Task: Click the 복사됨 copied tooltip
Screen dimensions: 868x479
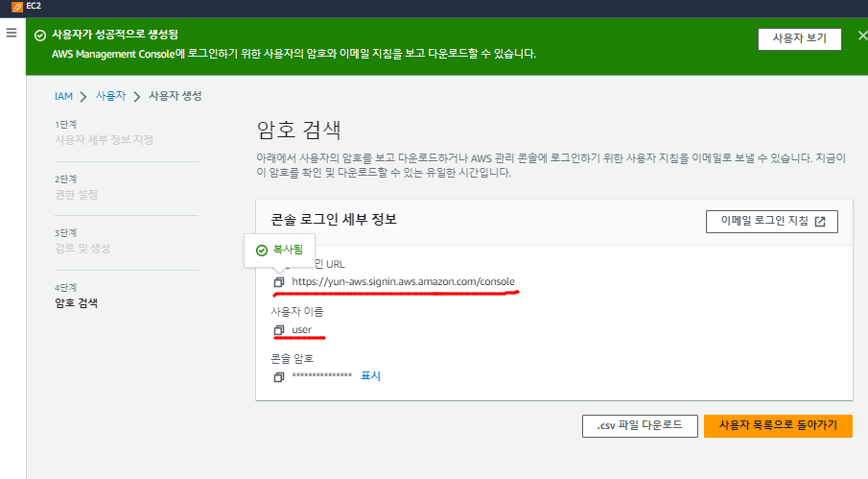Action: click(x=279, y=251)
